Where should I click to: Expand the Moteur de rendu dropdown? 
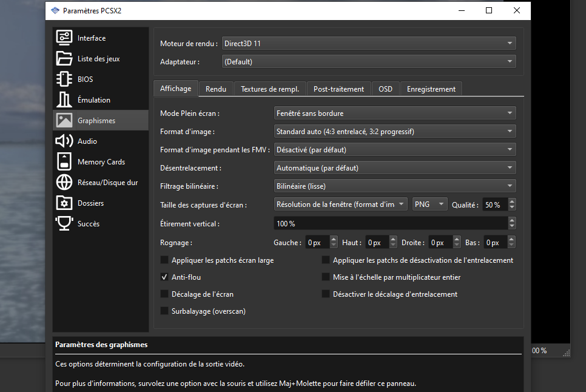(368, 44)
